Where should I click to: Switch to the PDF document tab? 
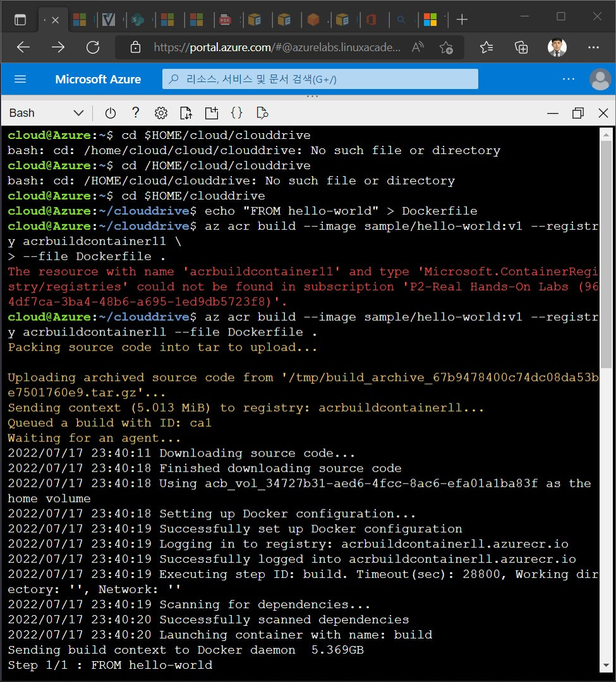click(x=226, y=20)
